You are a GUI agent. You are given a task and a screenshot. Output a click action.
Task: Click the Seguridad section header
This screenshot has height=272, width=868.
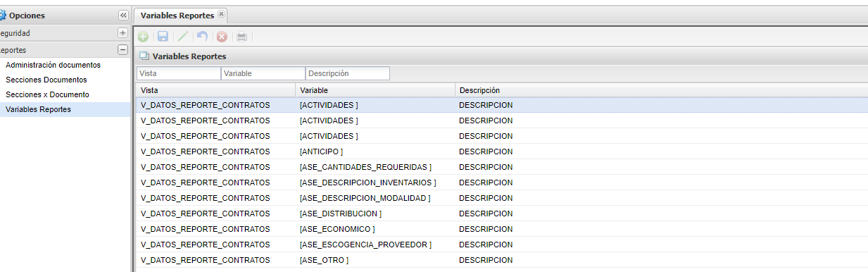pyautogui.click(x=65, y=32)
